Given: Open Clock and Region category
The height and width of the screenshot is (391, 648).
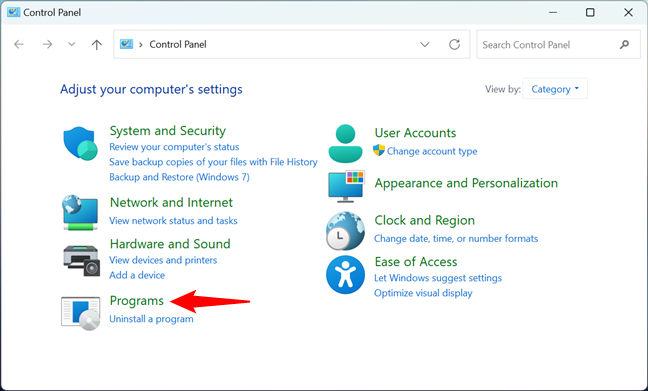Looking at the screenshot, I should (424, 220).
